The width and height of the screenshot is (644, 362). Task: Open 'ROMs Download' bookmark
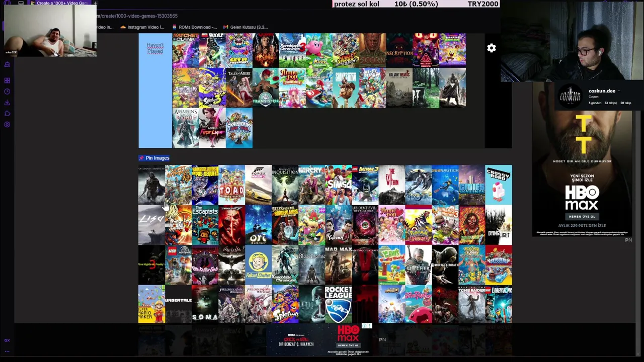195,27
